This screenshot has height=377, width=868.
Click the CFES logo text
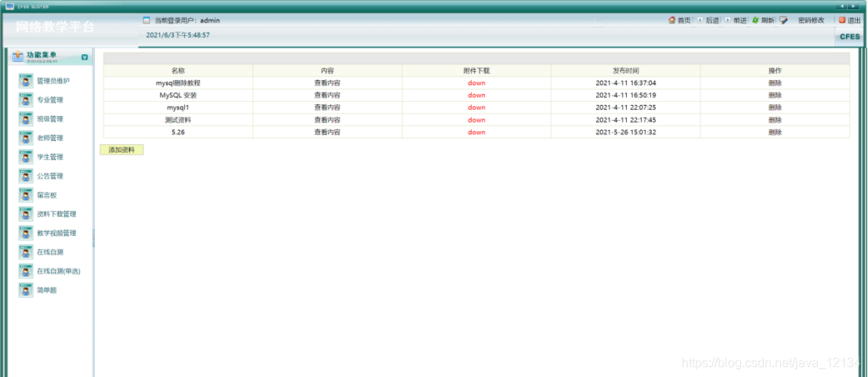(850, 37)
